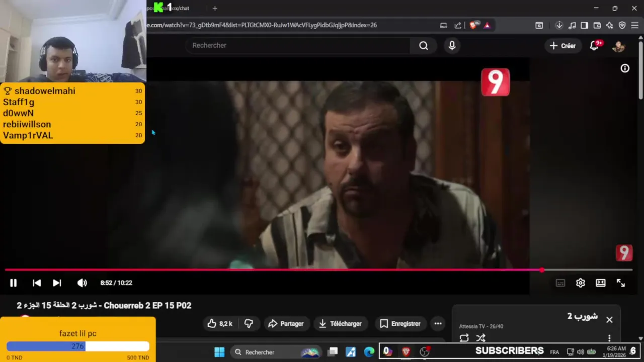Open a new browser tab
Image resolution: width=644 pixels, height=362 pixels.
215,8
